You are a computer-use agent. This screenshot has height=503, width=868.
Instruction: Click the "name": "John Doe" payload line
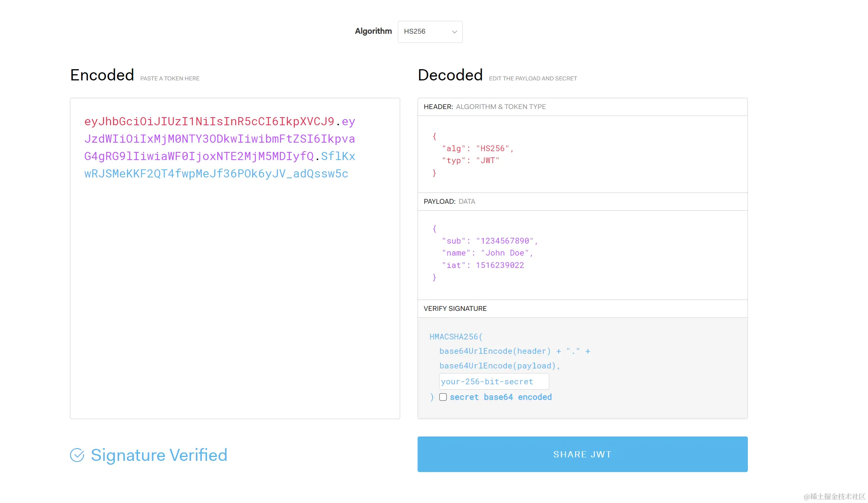487,253
